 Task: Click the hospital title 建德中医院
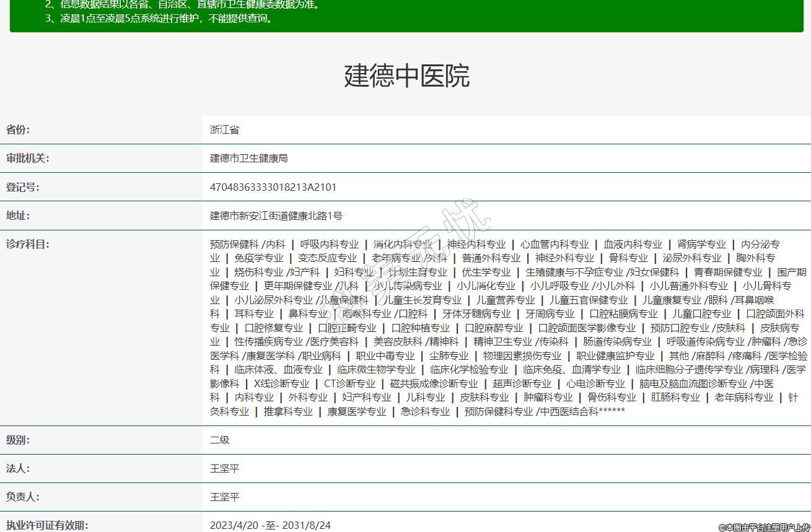(x=406, y=76)
